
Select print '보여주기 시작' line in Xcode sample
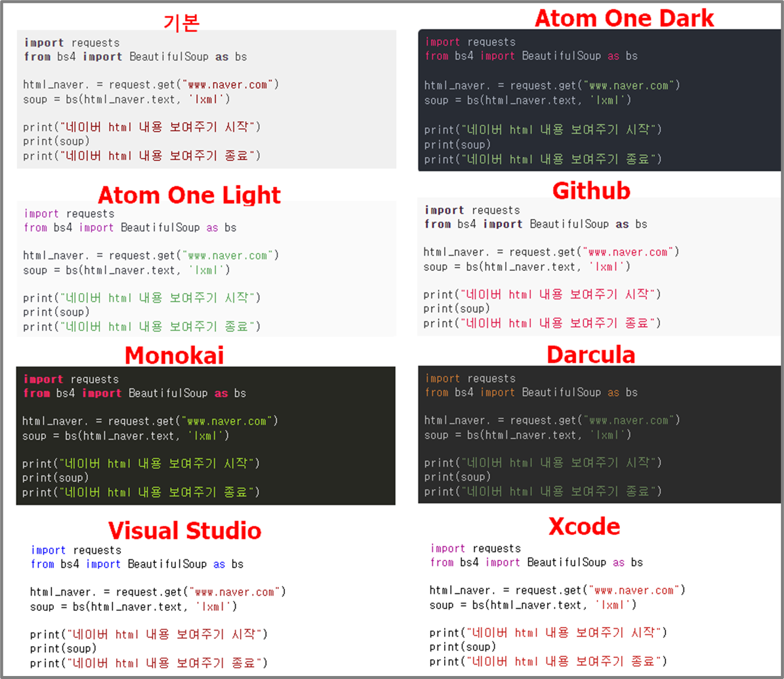[548, 632]
